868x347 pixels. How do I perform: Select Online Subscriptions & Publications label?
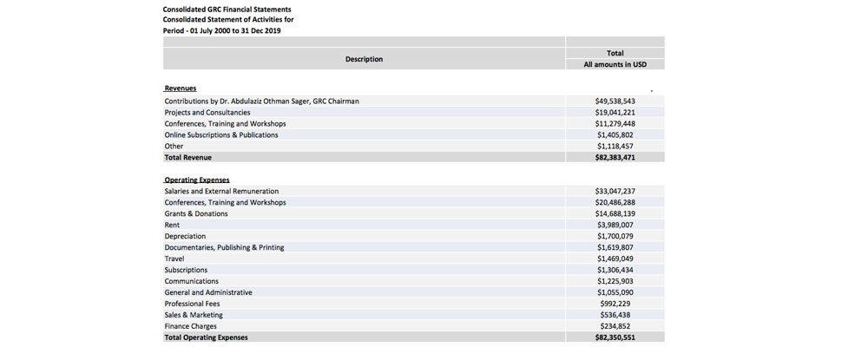[221, 135]
